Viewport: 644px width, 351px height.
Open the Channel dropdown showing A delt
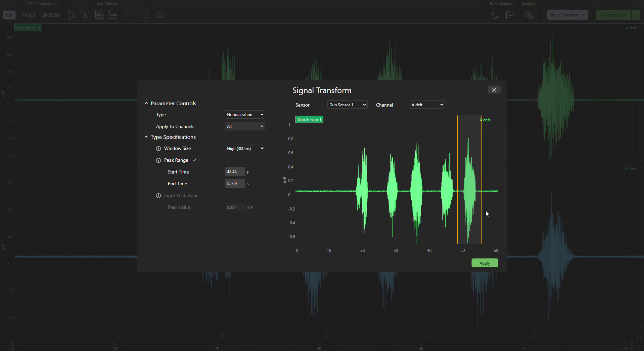(427, 105)
